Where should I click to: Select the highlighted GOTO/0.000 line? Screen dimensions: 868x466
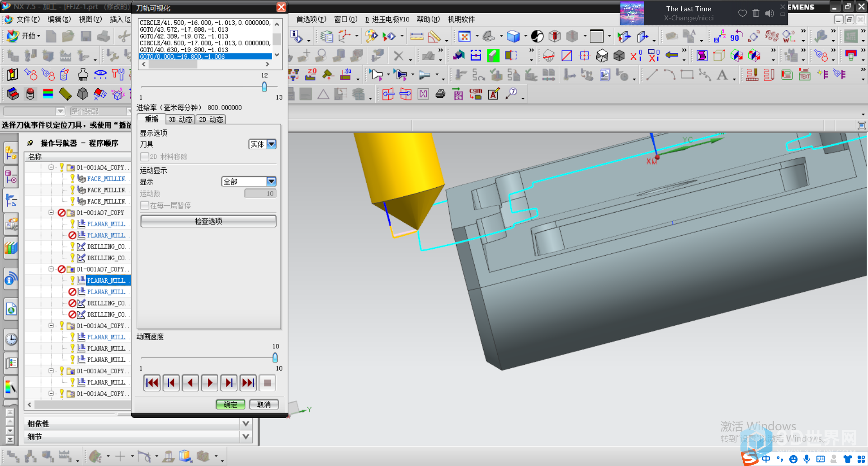(205, 57)
